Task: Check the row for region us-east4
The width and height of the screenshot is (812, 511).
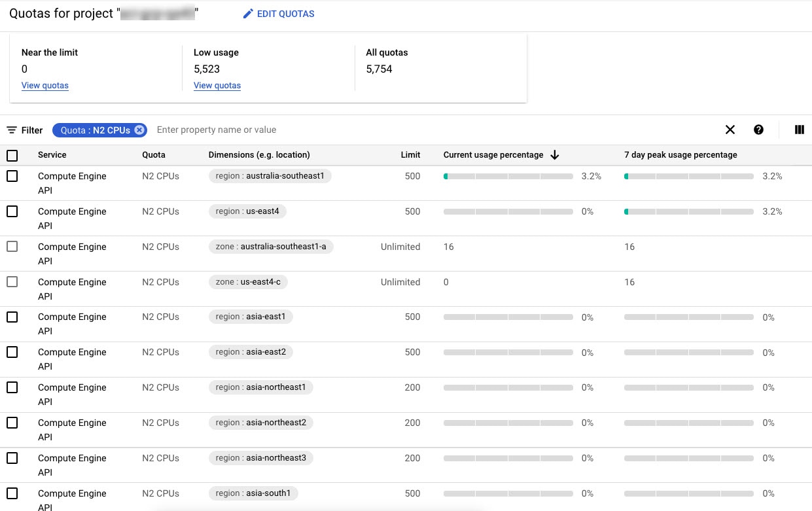Action: (x=12, y=211)
